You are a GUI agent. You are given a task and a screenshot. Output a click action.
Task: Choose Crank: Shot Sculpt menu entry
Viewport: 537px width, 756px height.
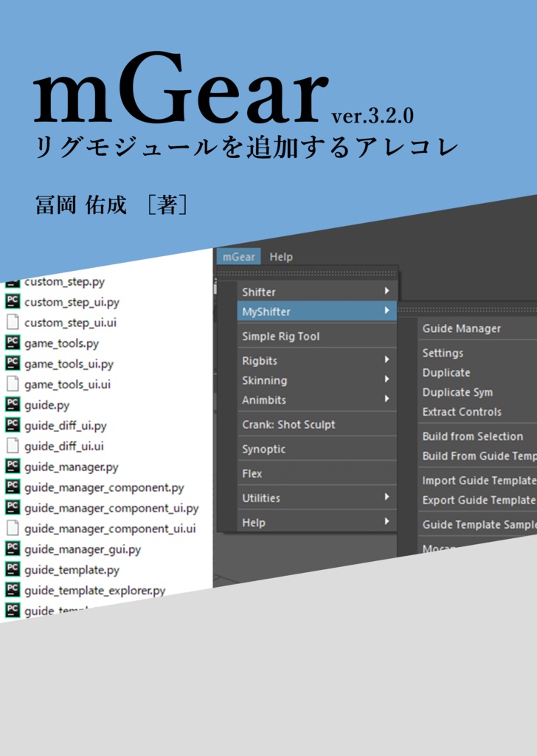(317, 425)
